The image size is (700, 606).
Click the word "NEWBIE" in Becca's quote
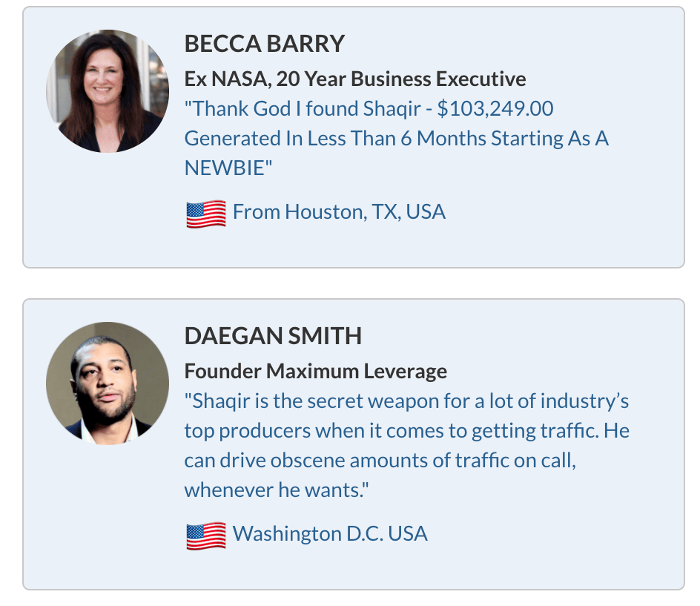point(224,168)
